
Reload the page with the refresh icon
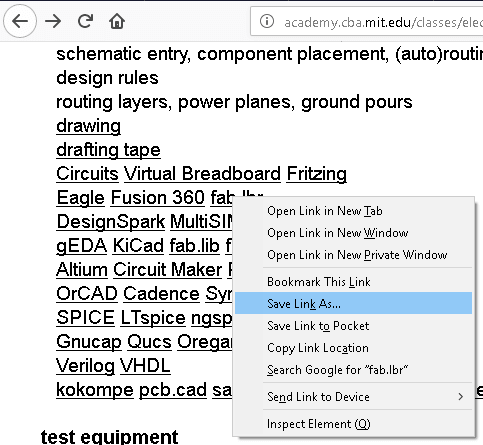85,21
